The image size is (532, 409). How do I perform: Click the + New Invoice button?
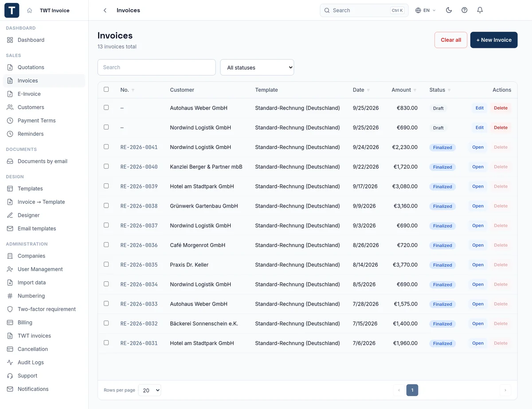[494, 40]
